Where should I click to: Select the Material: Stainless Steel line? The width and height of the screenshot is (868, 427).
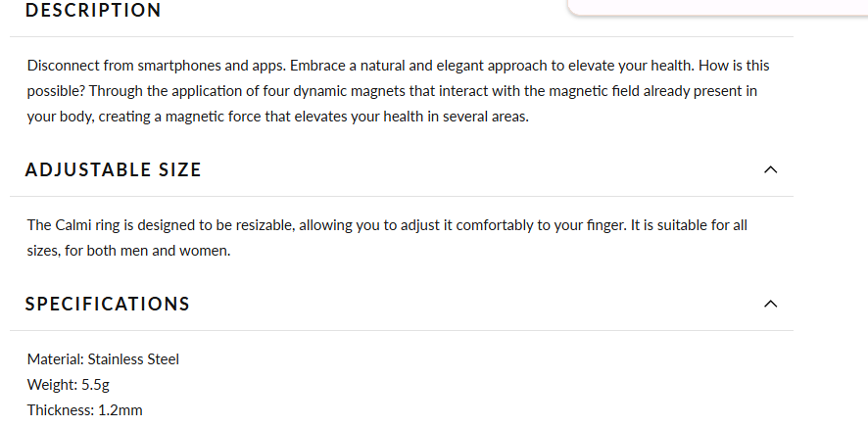(x=103, y=359)
